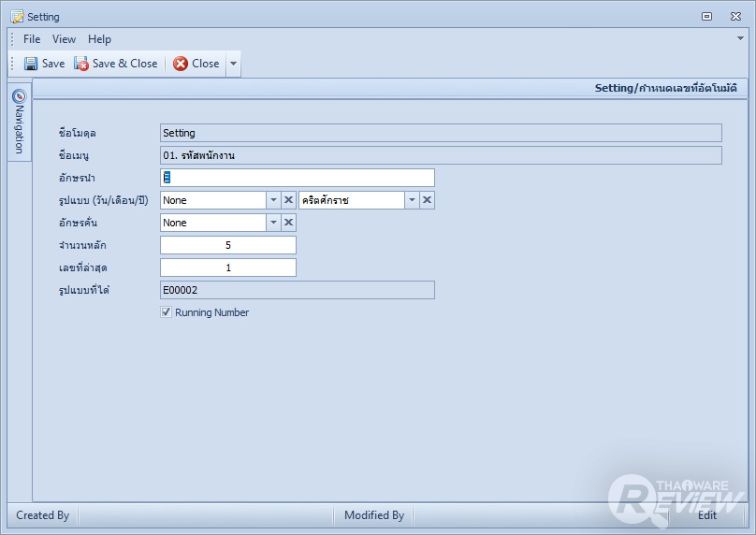Open the อักษรคั่น separator dropdown

coord(273,223)
